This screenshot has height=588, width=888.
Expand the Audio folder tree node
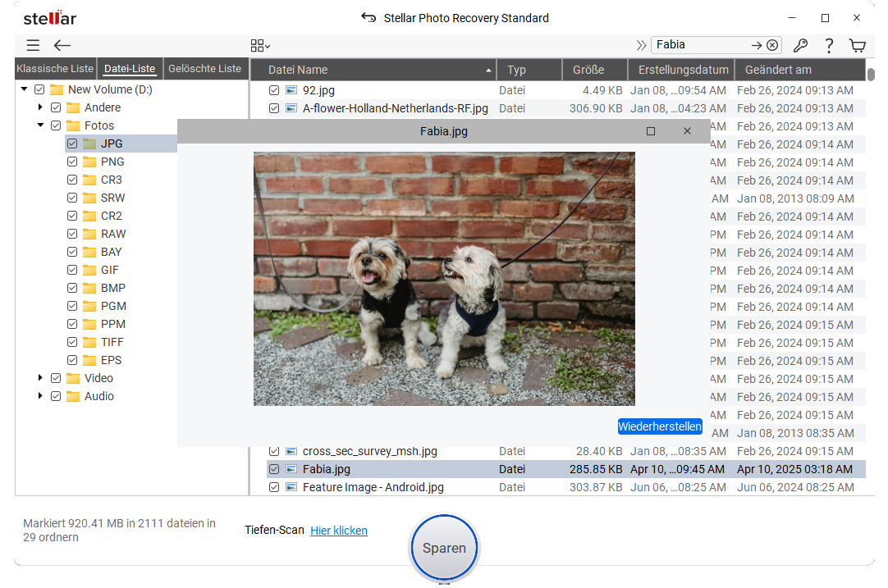click(40, 396)
